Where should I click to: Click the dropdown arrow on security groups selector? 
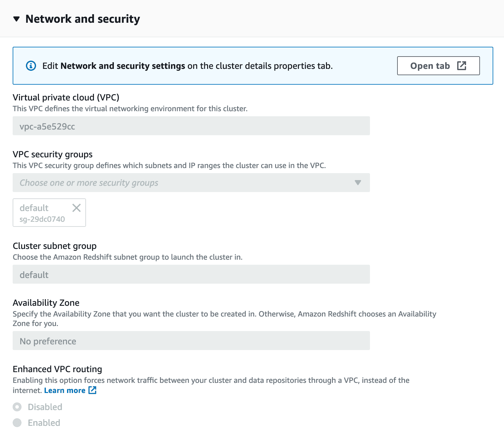[x=358, y=183]
